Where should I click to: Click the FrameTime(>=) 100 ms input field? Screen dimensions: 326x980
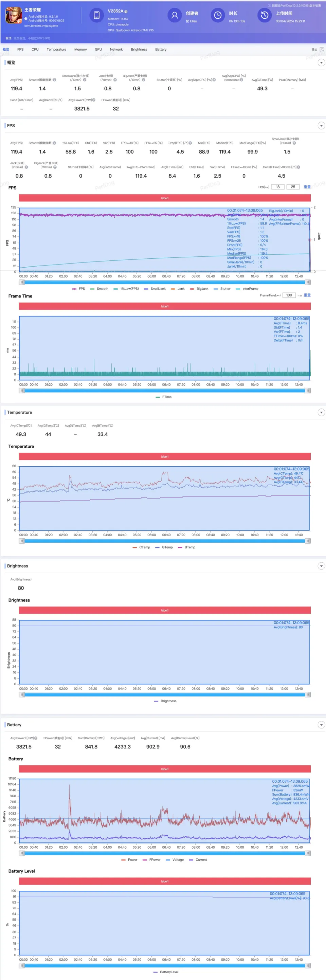point(289,295)
